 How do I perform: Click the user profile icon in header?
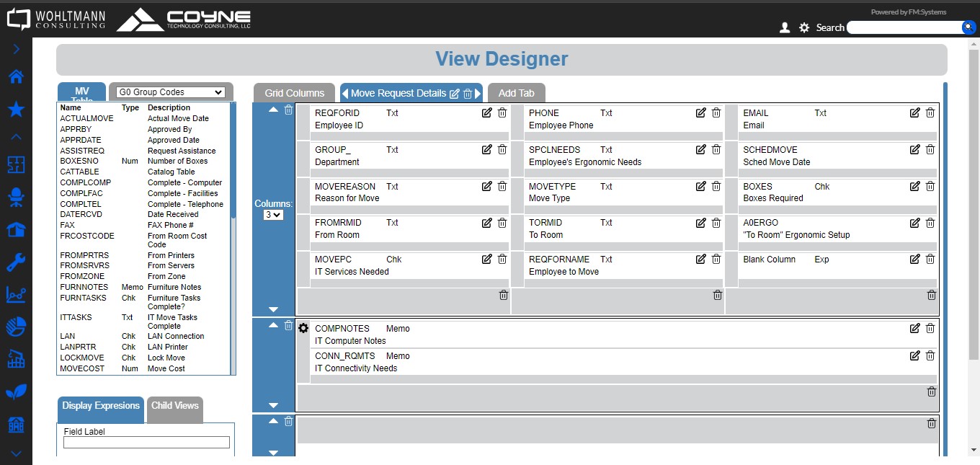pyautogui.click(x=785, y=27)
